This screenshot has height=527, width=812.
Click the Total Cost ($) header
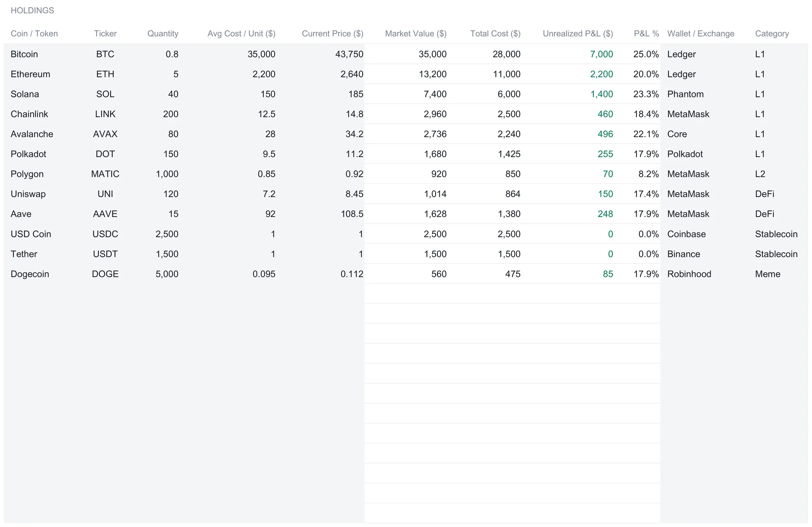(x=495, y=34)
